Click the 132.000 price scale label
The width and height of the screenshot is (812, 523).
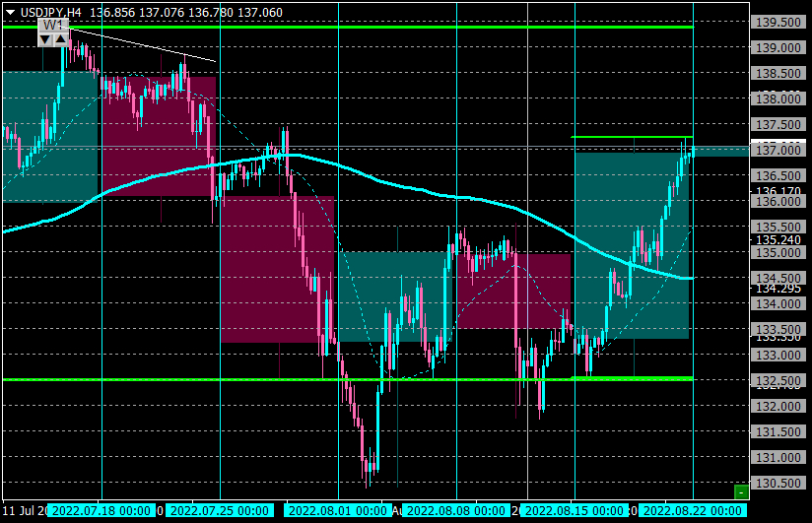click(x=778, y=407)
